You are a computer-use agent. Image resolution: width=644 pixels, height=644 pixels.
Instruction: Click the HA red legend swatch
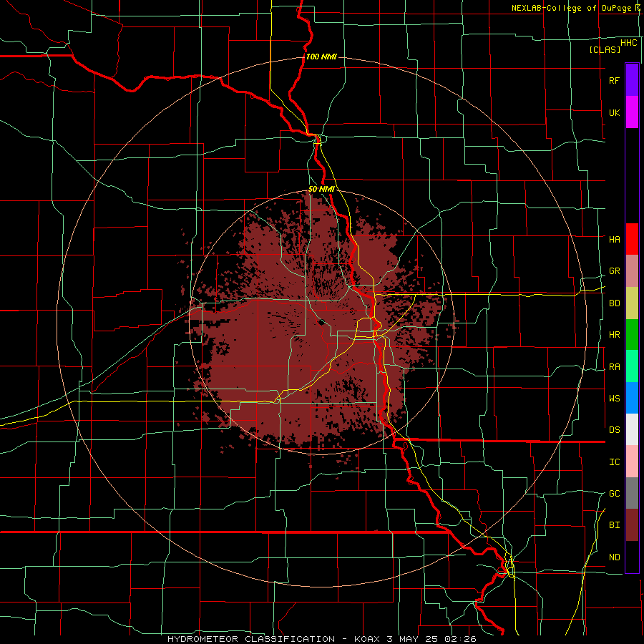[632, 239]
